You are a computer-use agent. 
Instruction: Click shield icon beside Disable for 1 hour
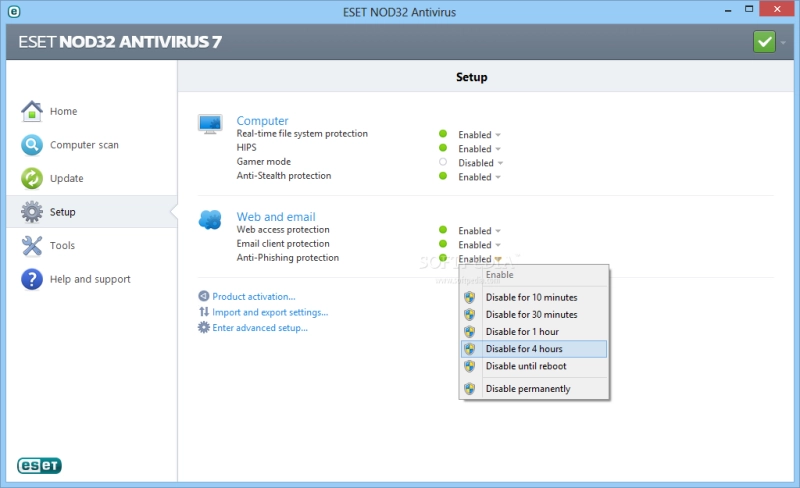point(469,332)
